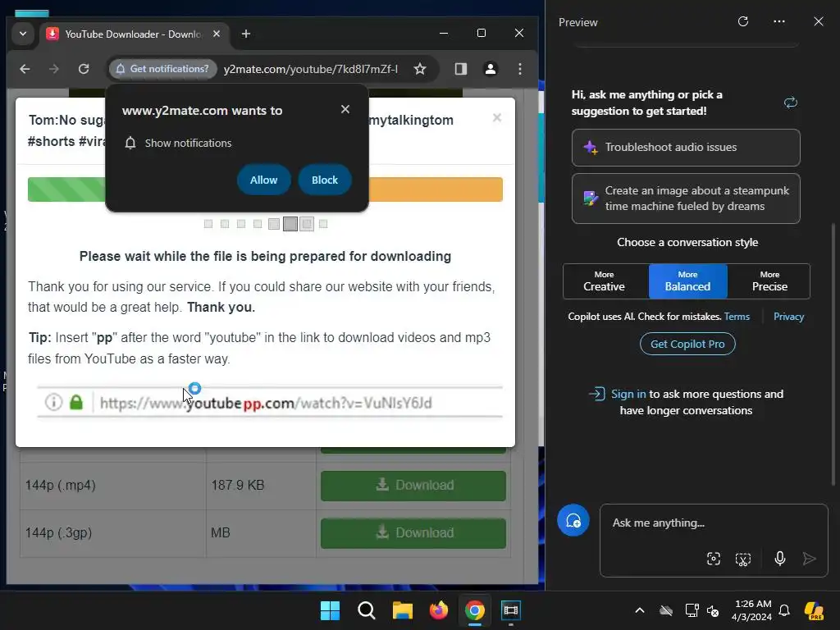This screenshot has width=840, height=630.
Task: Click Get Copilot Pro button
Action: click(687, 344)
